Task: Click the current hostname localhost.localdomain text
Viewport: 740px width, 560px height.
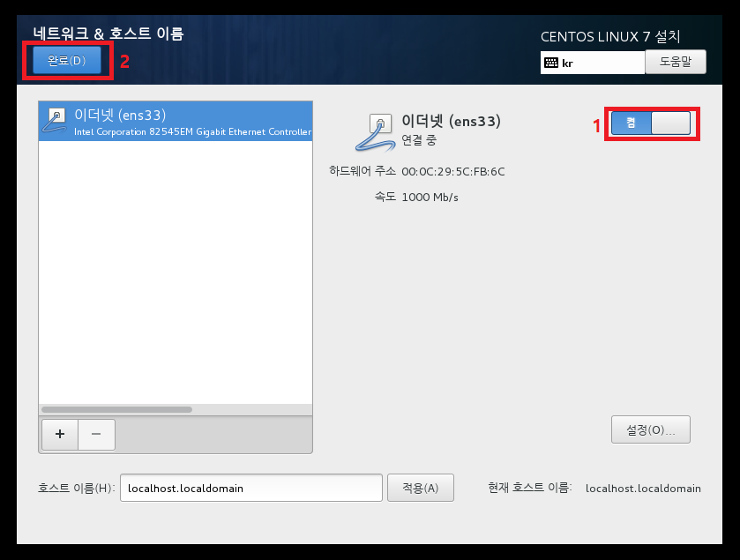Action: coord(643,489)
